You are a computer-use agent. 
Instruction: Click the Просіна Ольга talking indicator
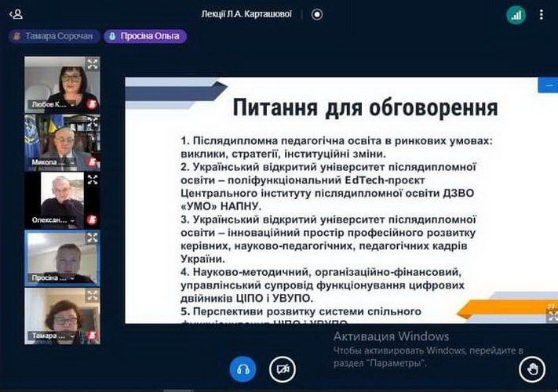145,36
